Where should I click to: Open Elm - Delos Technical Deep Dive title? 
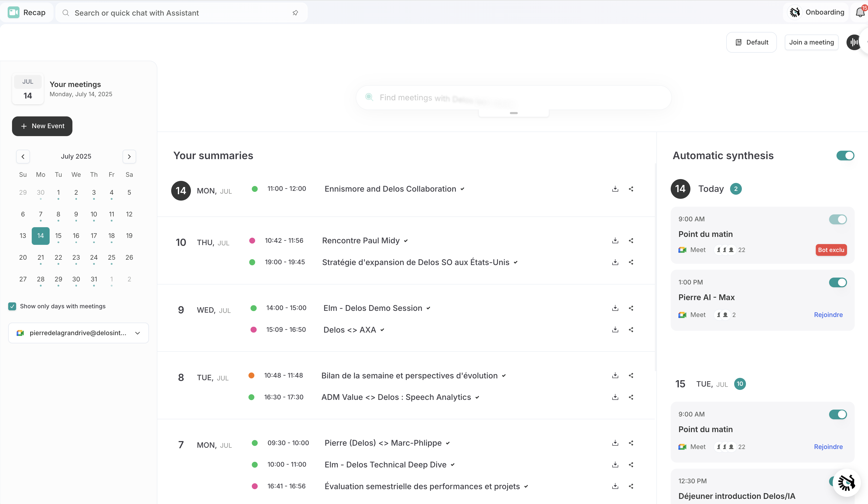[x=385, y=465]
